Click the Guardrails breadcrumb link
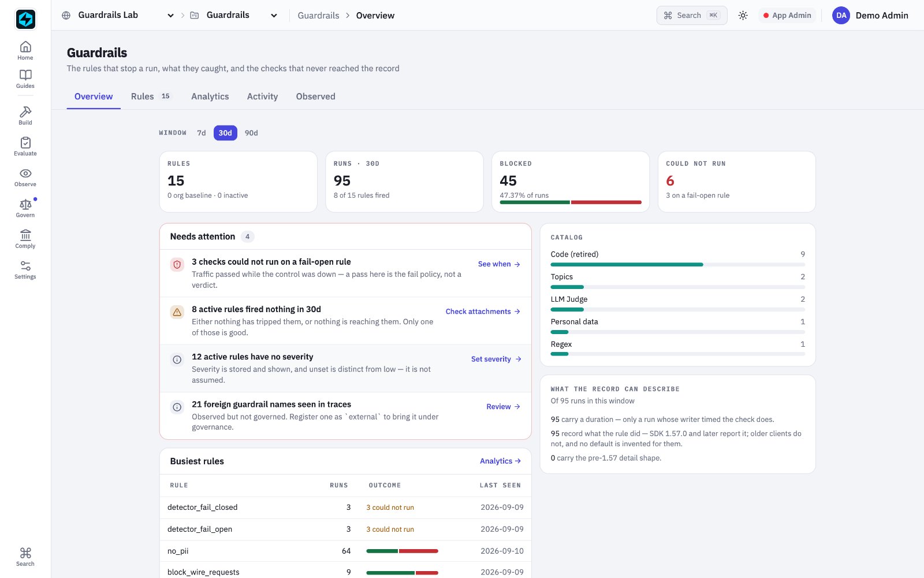Image resolution: width=924 pixels, height=578 pixels. [x=319, y=16]
